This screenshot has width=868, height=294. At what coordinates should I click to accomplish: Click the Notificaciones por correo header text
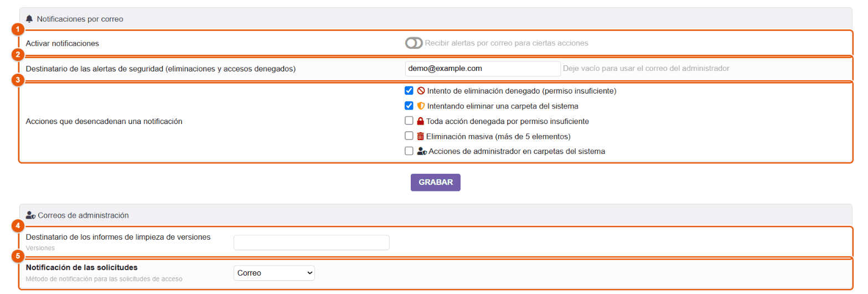tap(80, 19)
